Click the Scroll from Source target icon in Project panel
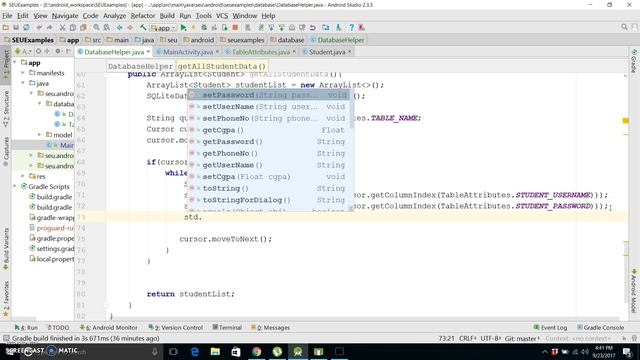This screenshot has height=360, width=640. 38,51
